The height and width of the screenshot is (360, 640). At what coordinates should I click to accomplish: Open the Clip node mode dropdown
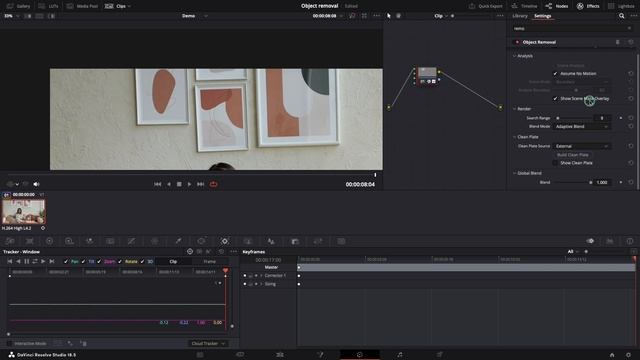click(440, 16)
